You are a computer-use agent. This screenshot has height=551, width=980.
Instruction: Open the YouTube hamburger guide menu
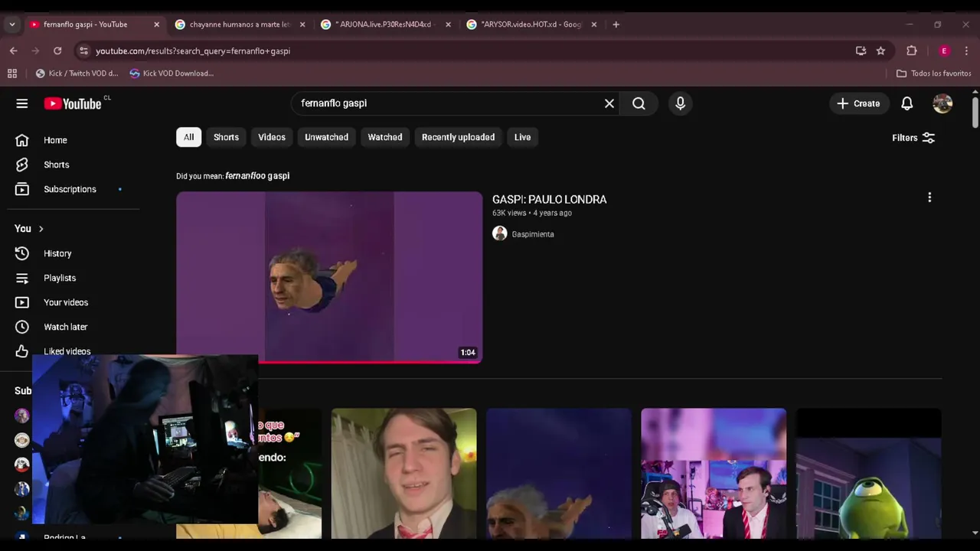pos(22,103)
